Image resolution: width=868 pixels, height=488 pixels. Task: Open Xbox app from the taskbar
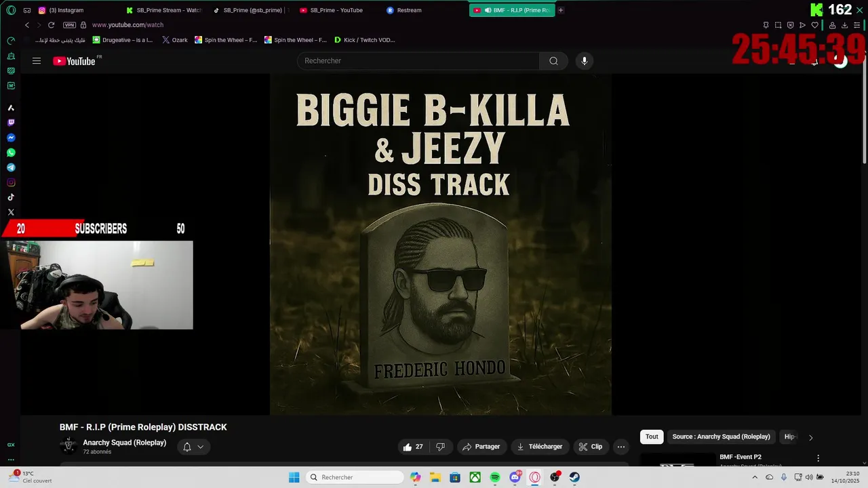tap(475, 477)
